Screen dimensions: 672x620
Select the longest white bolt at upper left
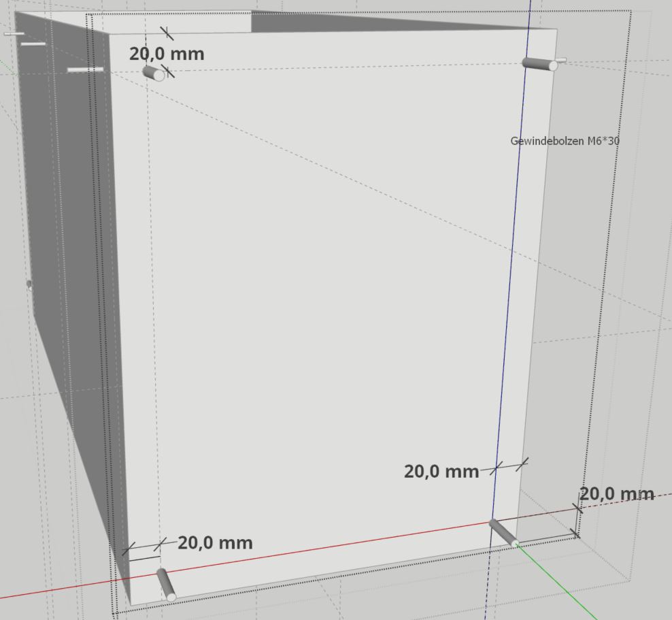[x=85, y=69]
